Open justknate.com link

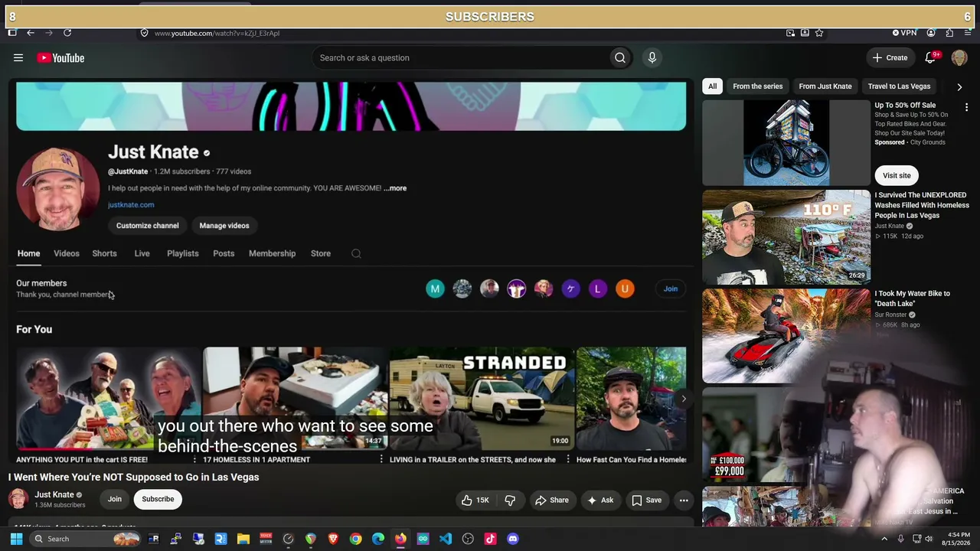tap(131, 205)
